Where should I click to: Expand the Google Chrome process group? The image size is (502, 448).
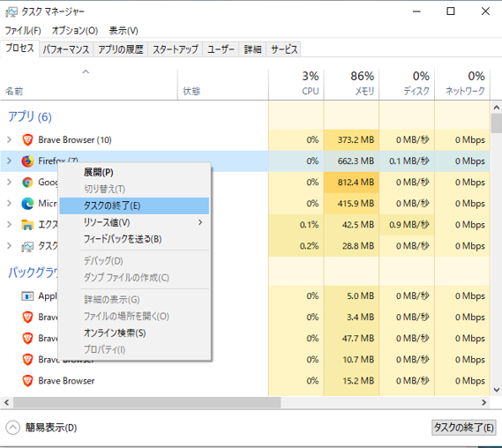click(10, 183)
